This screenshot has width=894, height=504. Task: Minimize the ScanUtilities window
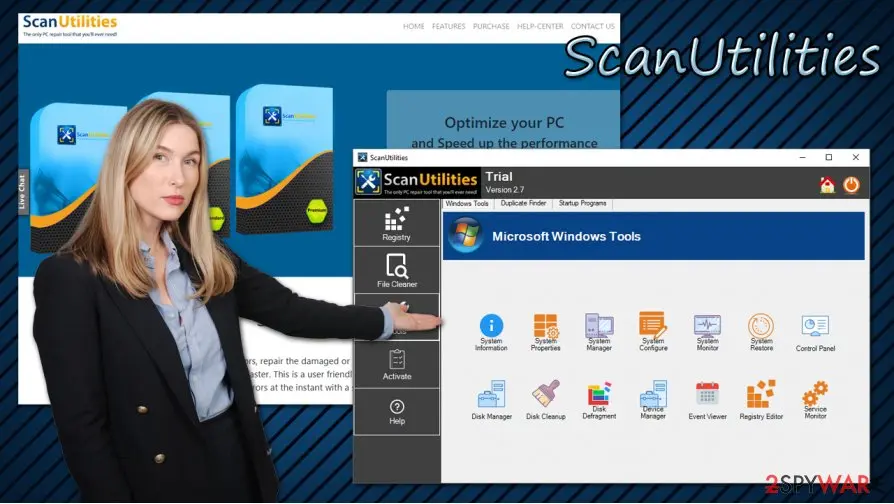[x=802, y=157]
